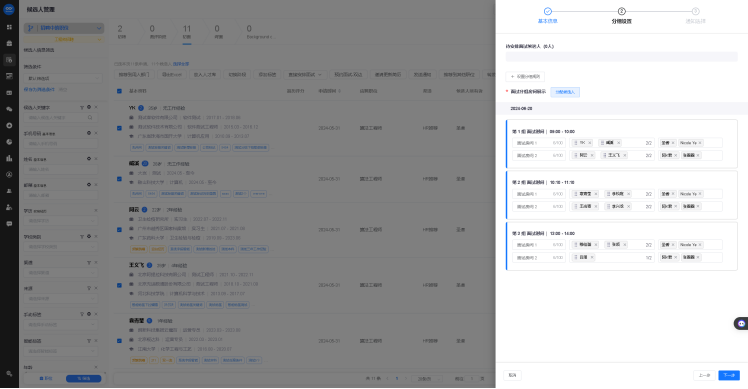Click the blue next step button
Screen dimensions: 748x389
pyautogui.click(x=729, y=375)
